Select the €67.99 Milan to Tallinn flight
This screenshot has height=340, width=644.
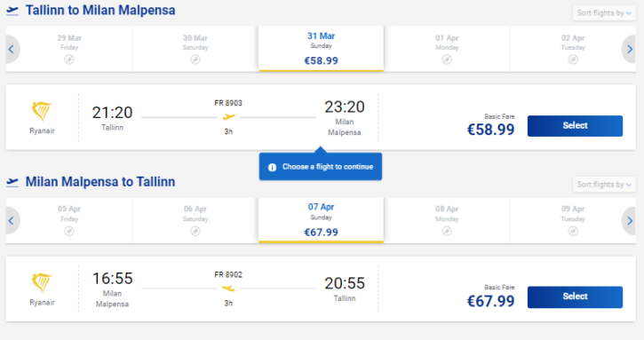pyautogui.click(x=575, y=297)
